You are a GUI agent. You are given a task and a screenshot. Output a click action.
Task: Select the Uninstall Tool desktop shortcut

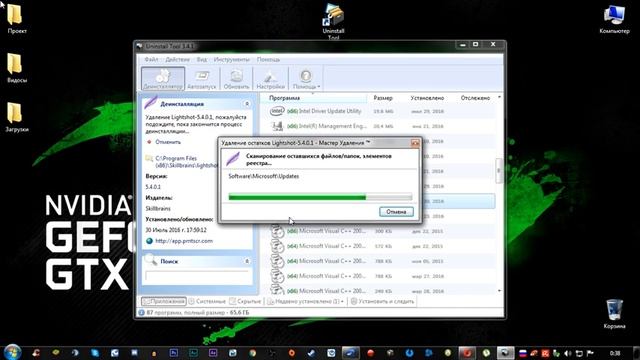333,21
